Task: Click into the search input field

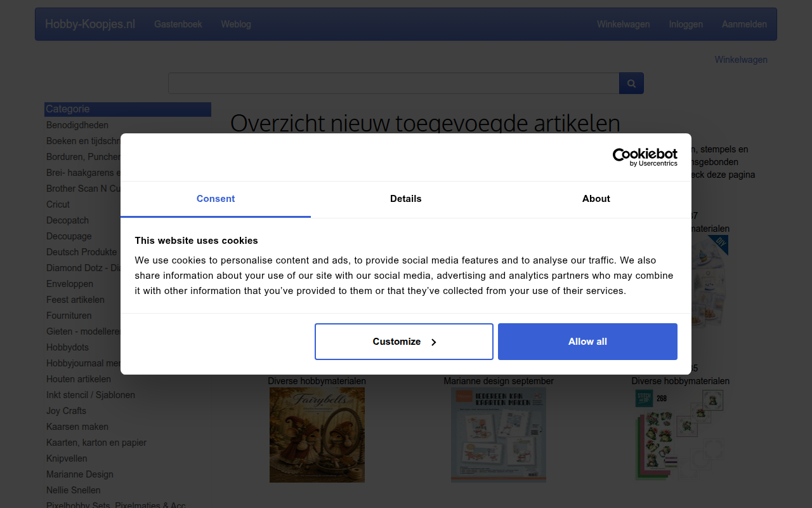Action: tap(393, 83)
